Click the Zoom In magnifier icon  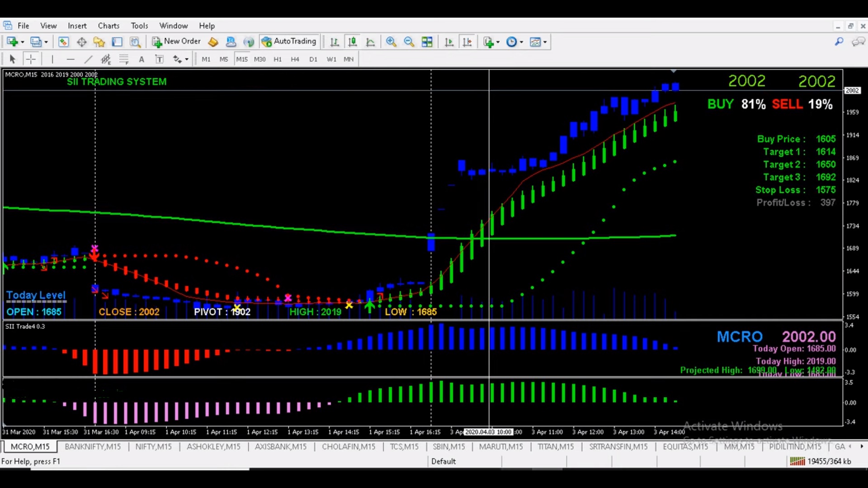tap(391, 42)
